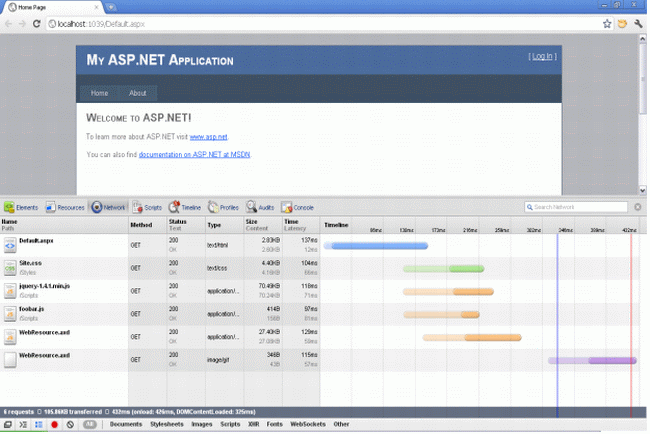Viewport: 650px width, 434px height.
Task: Sort by the Size column header
Action: pyautogui.click(x=263, y=225)
